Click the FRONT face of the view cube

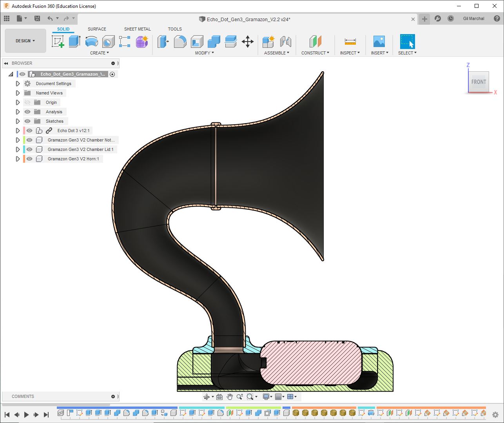(x=479, y=82)
